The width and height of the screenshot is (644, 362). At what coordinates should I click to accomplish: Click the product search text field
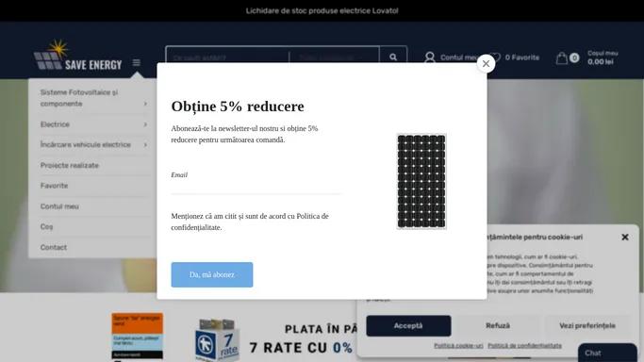pyautogui.click(x=227, y=58)
